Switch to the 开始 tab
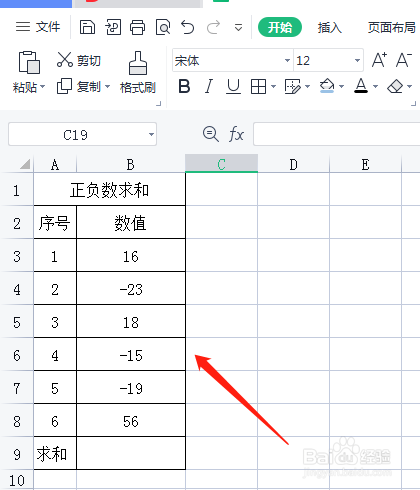Image resolution: width=420 pixels, height=490 pixels. (x=280, y=27)
